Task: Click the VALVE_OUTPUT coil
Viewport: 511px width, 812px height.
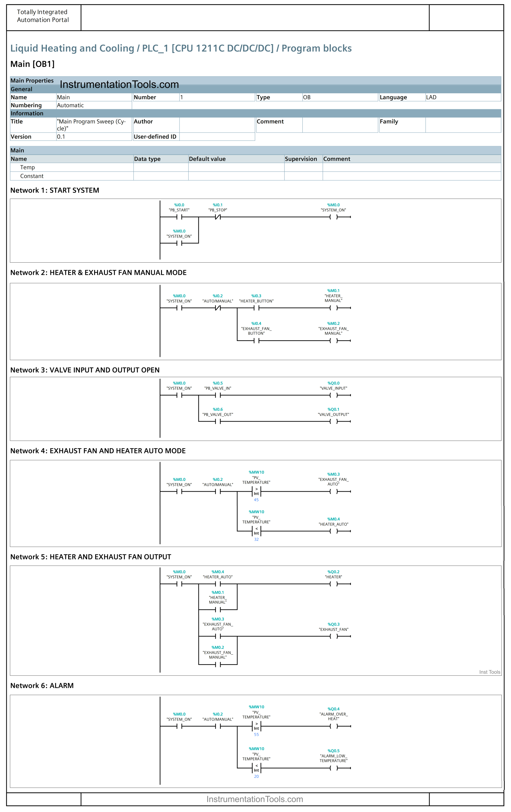Action: point(333,422)
